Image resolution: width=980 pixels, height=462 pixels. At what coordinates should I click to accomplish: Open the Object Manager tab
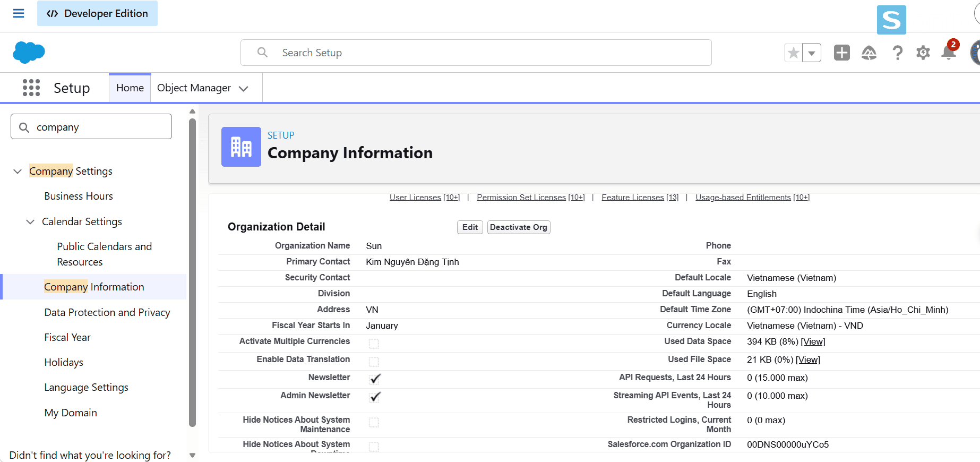pos(194,88)
